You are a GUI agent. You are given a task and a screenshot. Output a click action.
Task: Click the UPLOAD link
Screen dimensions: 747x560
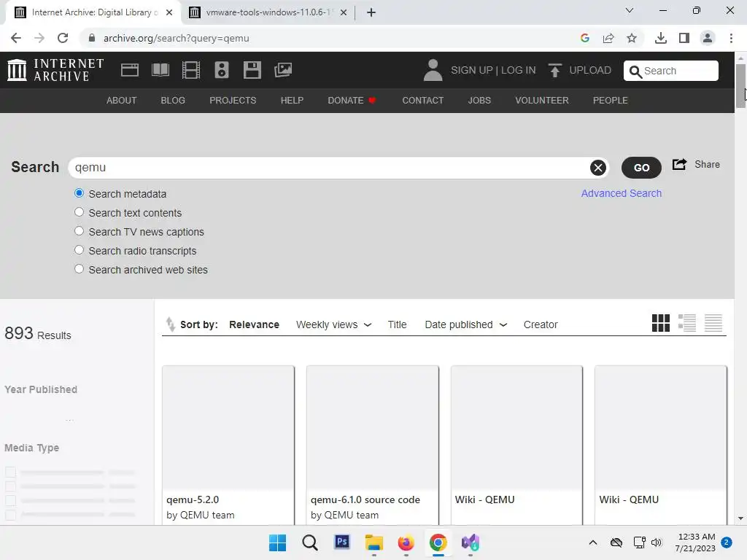[589, 70]
